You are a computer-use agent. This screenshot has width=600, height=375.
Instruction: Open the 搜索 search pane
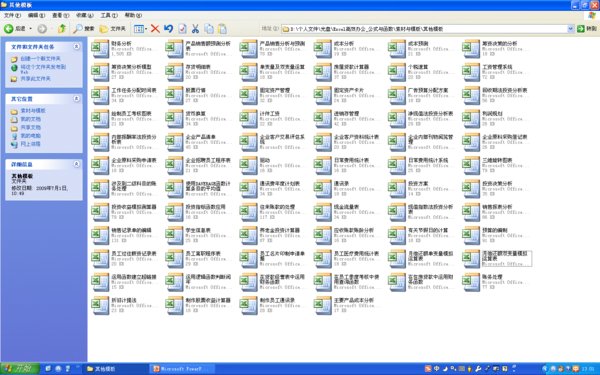[84, 29]
